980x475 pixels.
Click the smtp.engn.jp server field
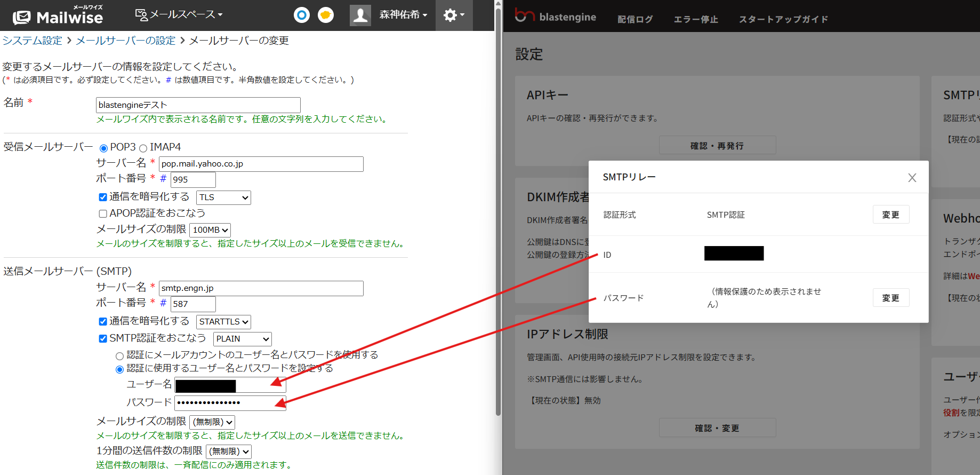(x=261, y=288)
